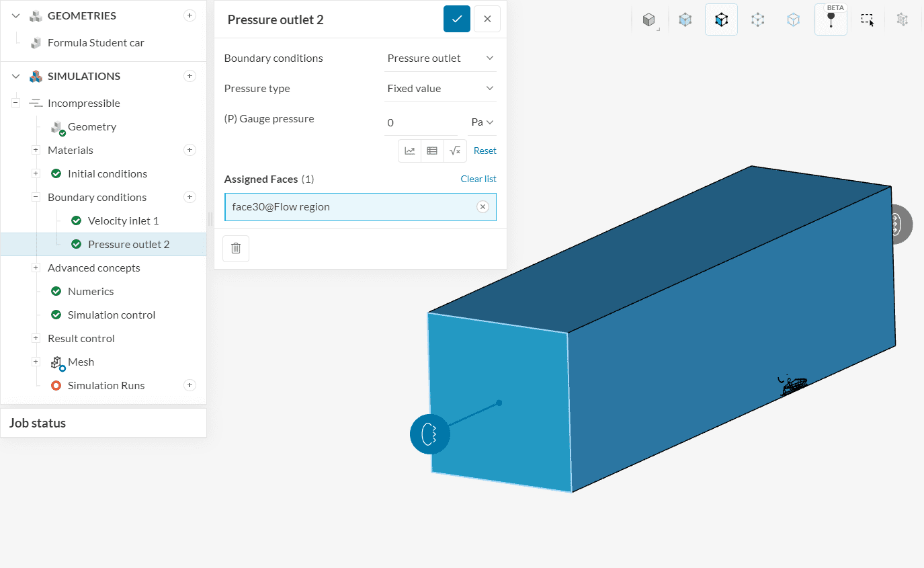Click the Reset link
924x568 pixels.
[485, 151]
